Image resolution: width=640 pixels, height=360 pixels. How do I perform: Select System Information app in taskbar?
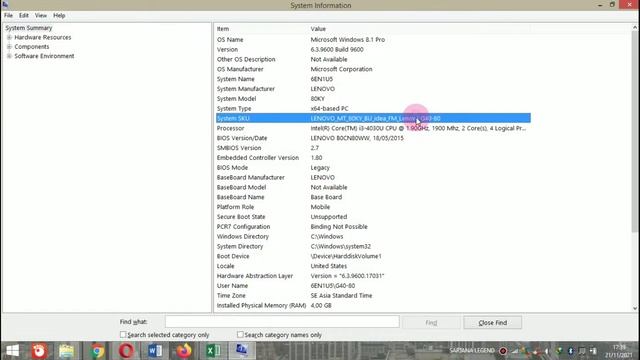coord(242,351)
